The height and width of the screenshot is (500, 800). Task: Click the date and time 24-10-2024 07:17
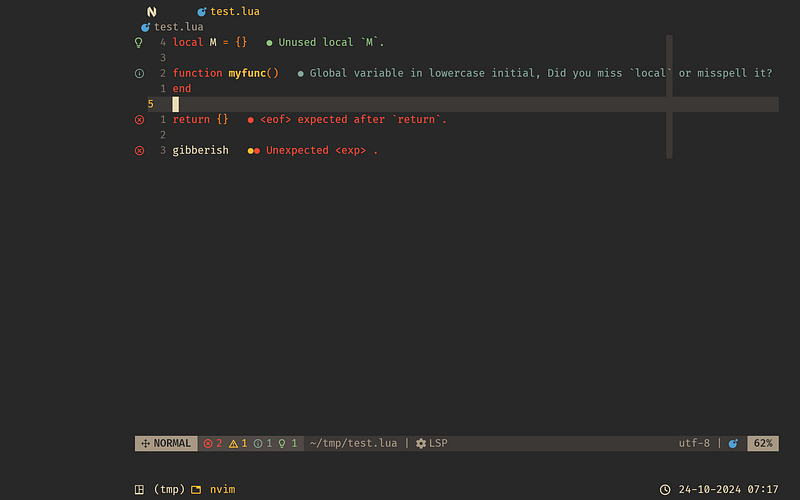(728, 489)
